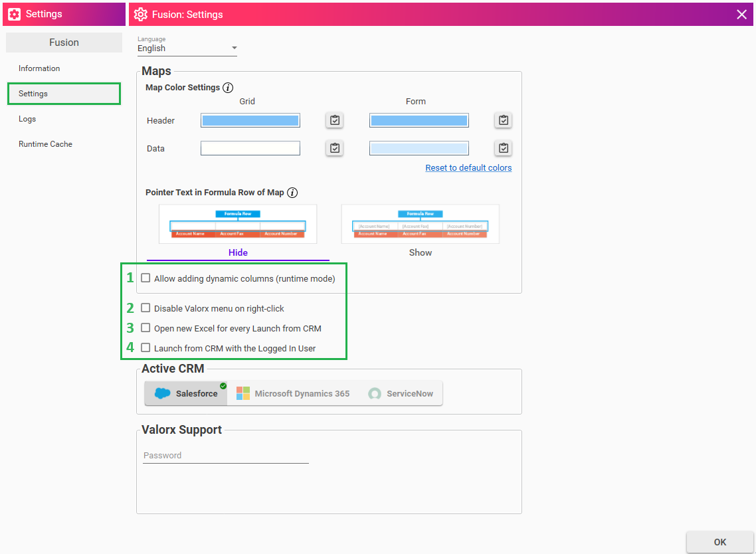Click the clipboard icon beside Grid Data color
Screen dimensions: 756x554
coord(335,148)
